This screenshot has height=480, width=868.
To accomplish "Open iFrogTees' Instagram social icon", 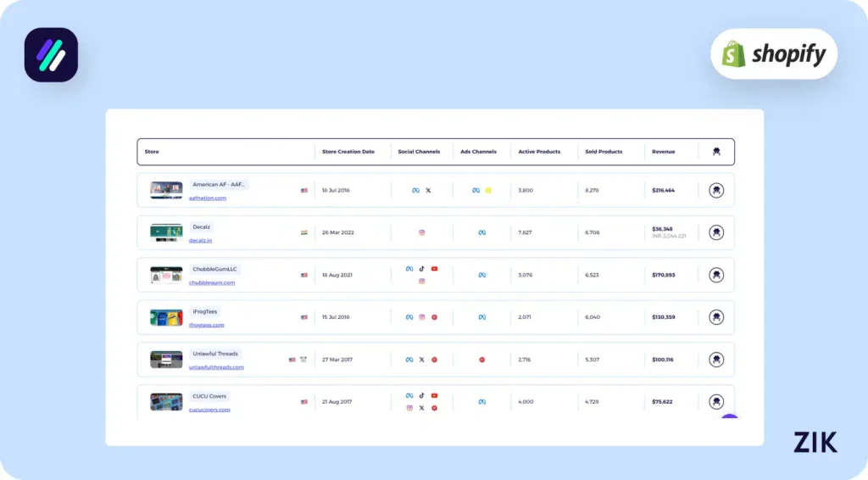I will [x=422, y=317].
